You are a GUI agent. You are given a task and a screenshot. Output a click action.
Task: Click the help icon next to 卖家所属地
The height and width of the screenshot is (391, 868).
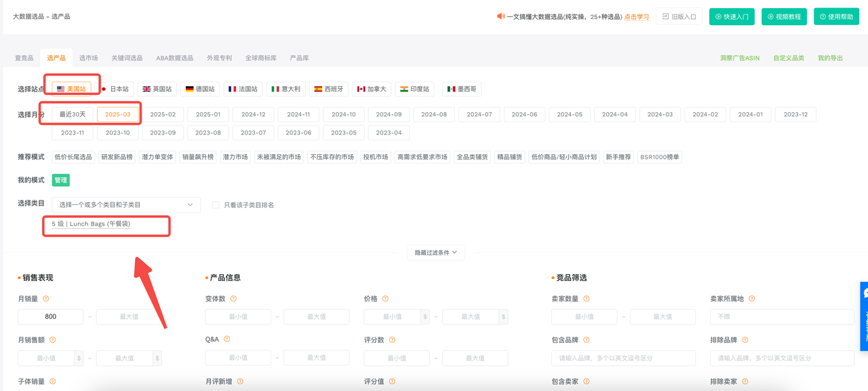[752, 299]
